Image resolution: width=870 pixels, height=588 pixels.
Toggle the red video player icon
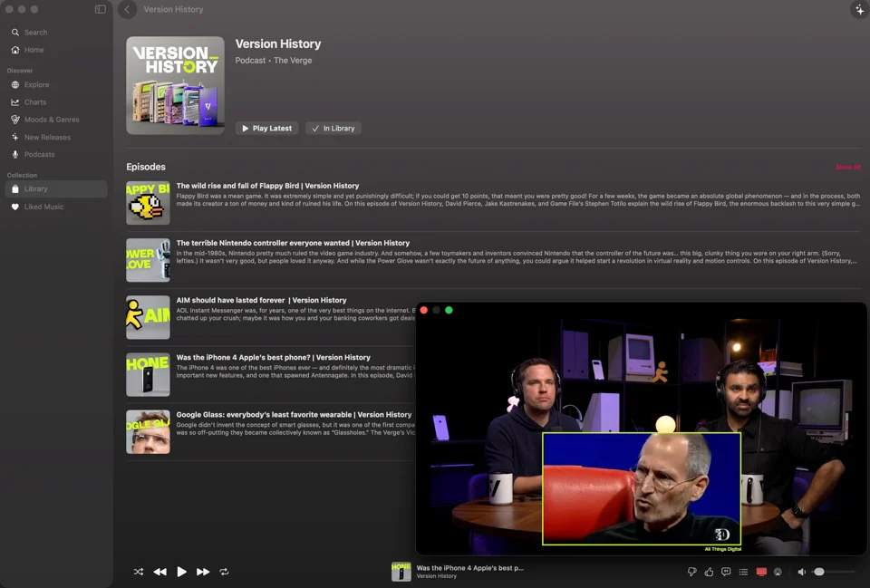761,572
